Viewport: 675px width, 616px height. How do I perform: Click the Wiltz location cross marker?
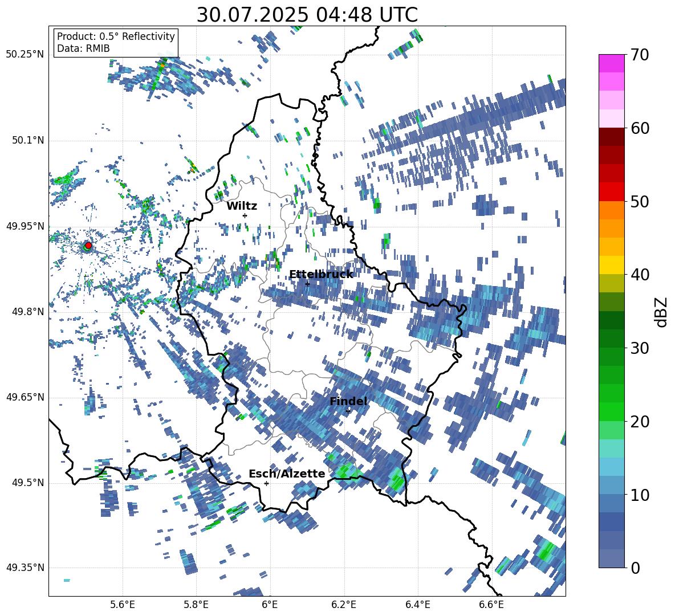pyautogui.click(x=245, y=215)
